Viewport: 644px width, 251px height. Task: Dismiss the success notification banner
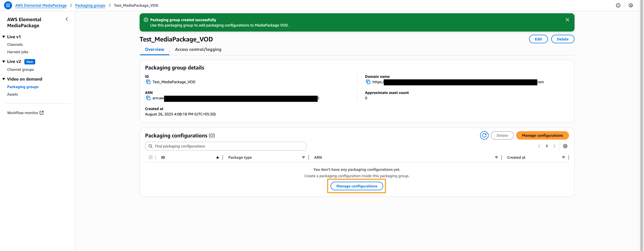[x=567, y=20]
